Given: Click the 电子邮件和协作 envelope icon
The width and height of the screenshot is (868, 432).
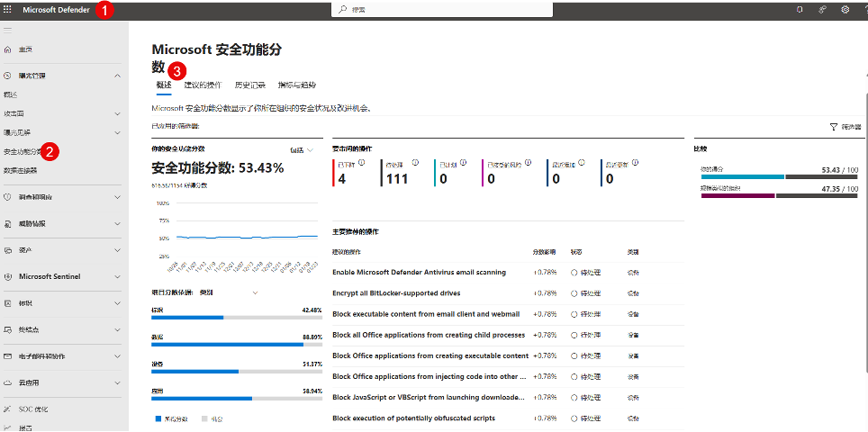Looking at the screenshot, I should [x=8, y=356].
